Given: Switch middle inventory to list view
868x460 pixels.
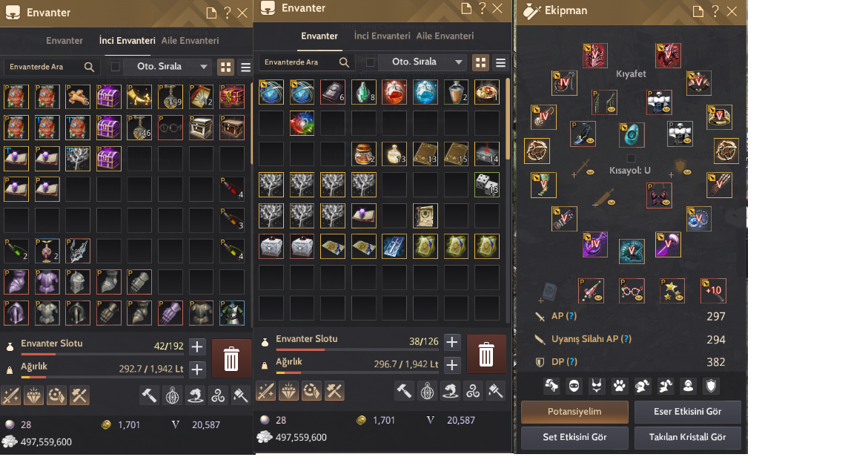Looking at the screenshot, I should (x=501, y=62).
